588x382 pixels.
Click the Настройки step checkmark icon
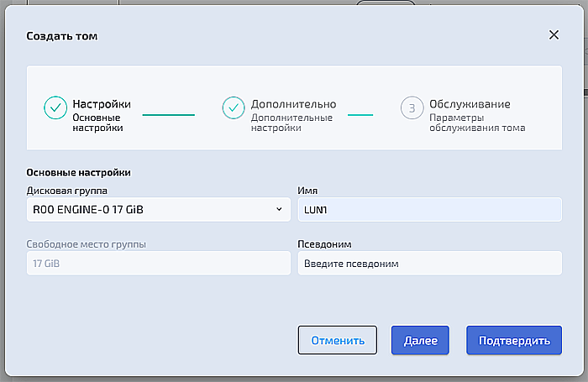55,107
